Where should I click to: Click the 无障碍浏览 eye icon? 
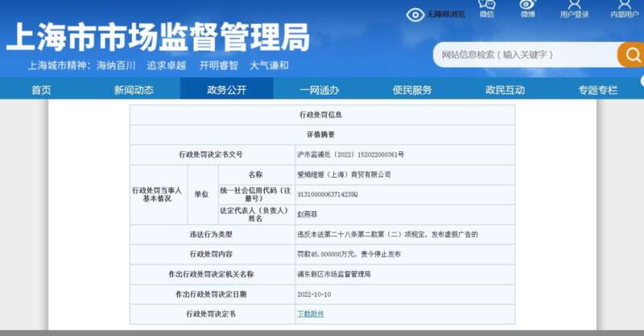(x=415, y=14)
